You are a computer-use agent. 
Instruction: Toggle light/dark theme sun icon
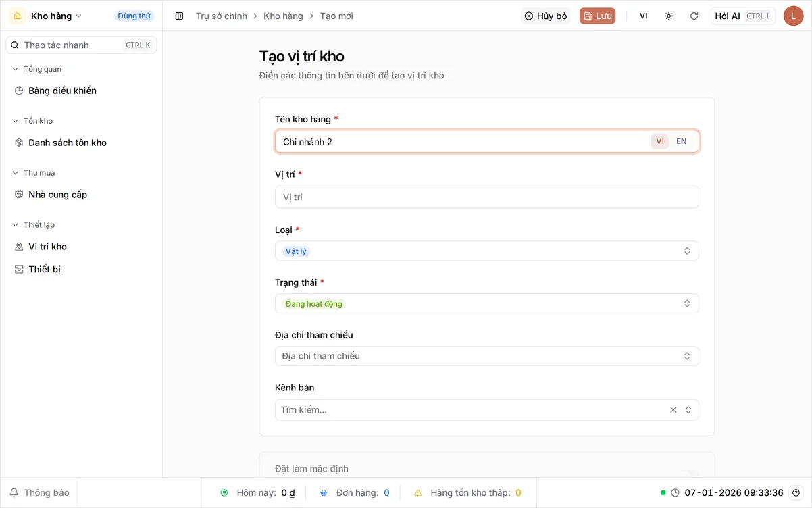click(669, 16)
